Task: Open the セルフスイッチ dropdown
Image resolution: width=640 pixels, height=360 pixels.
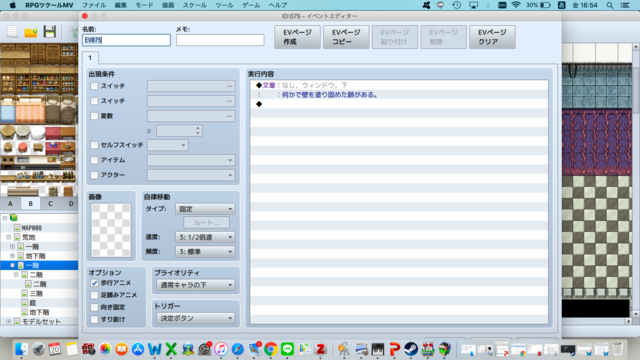Action: [168, 145]
